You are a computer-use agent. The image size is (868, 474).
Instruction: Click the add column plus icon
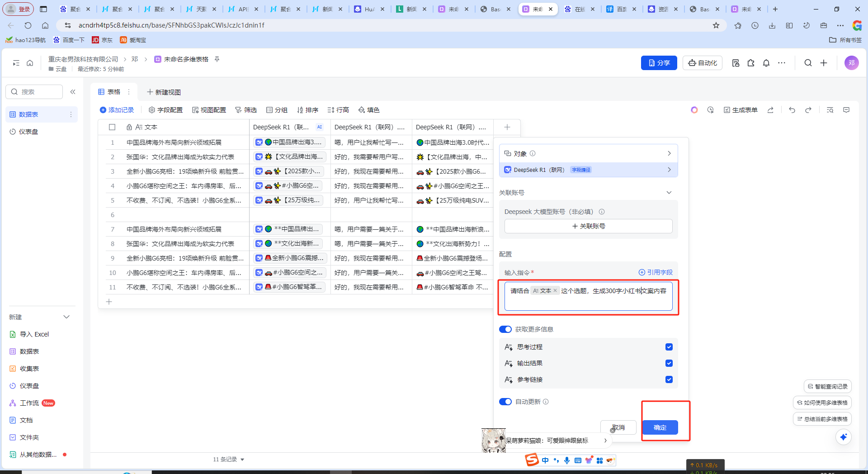tap(507, 127)
